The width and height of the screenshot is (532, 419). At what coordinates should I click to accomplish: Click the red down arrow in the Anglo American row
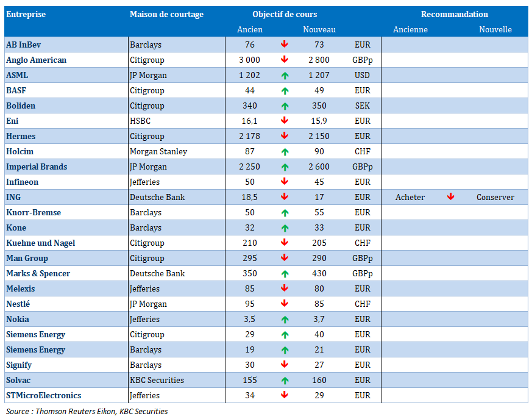(x=285, y=60)
